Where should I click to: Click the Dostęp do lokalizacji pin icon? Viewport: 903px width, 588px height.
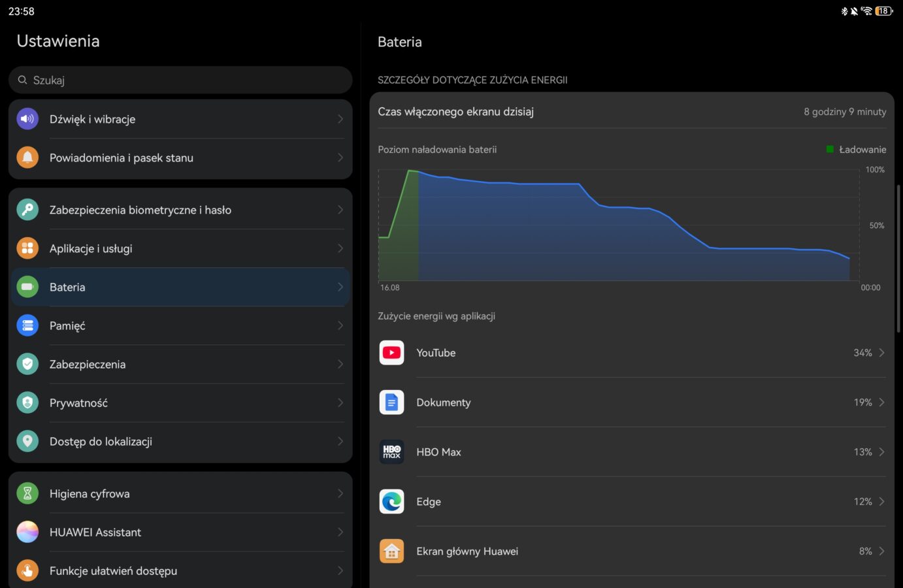click(x=27, y=441)
